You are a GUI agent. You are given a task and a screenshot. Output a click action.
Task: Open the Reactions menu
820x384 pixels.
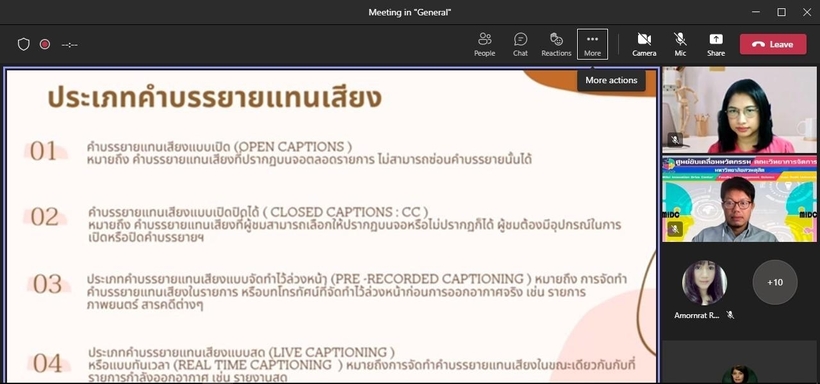click(x=556, y=44)
